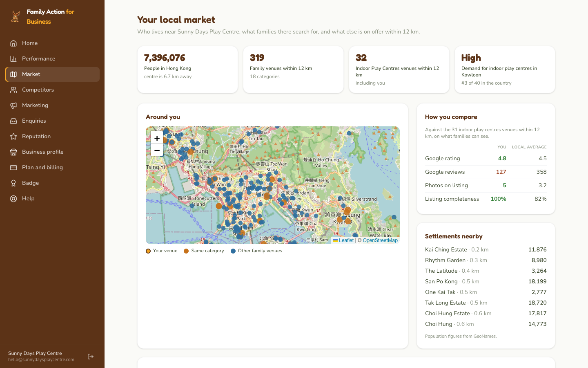The image size is (588, 368).
Task: Select the Tak Long Estate row
Action: click(x=486, y=303)
